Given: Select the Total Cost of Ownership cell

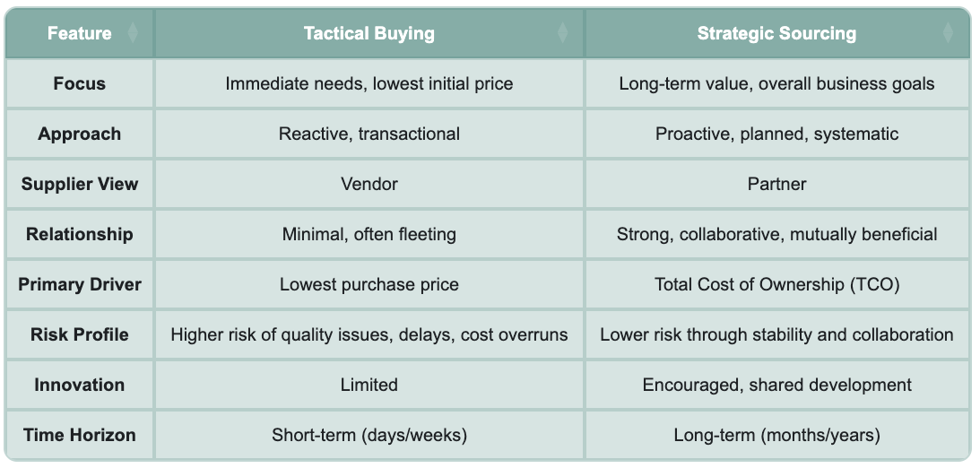Looking at the screenshot, I should tap(777, 284).
